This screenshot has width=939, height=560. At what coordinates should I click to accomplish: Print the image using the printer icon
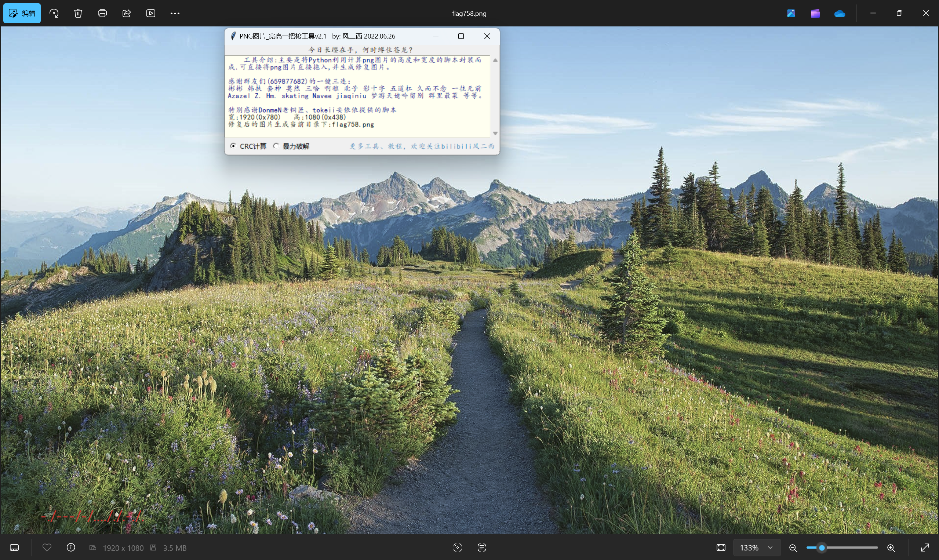pos(102,13)
